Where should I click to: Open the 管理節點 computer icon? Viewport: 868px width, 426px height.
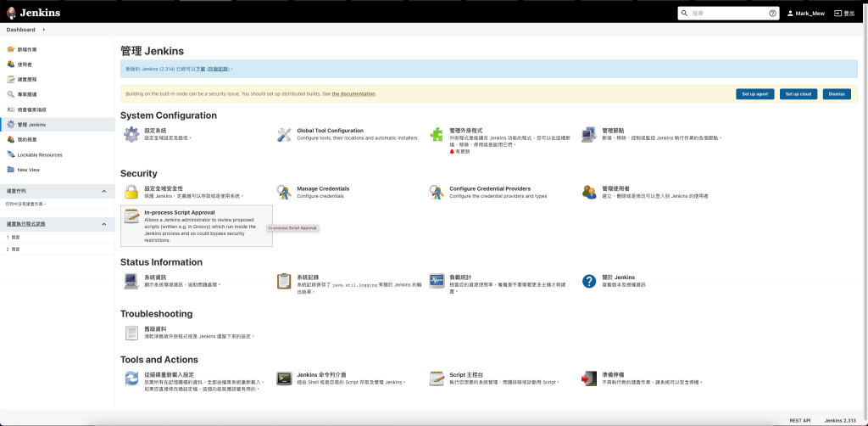589,135
